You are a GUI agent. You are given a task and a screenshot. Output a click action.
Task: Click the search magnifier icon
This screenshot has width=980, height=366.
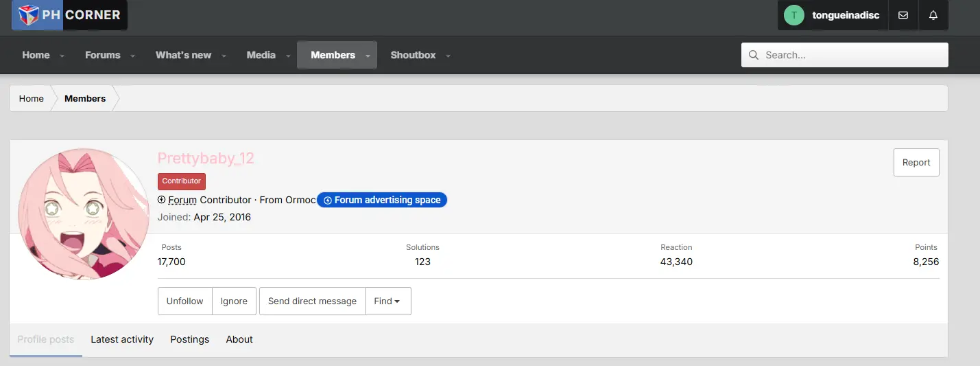[754, 55]
